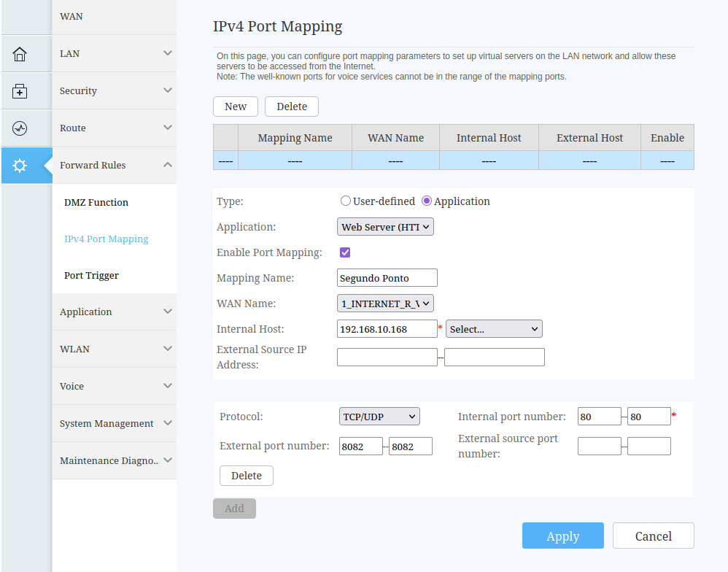Open the Internal Host Select dropdown

point(494,329)
